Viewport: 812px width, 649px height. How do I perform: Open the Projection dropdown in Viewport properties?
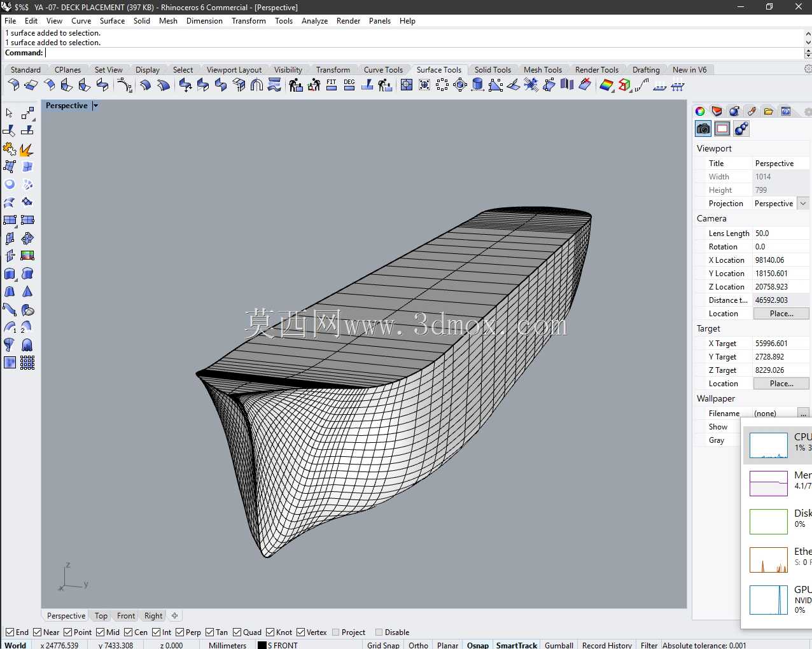(803, 204)
